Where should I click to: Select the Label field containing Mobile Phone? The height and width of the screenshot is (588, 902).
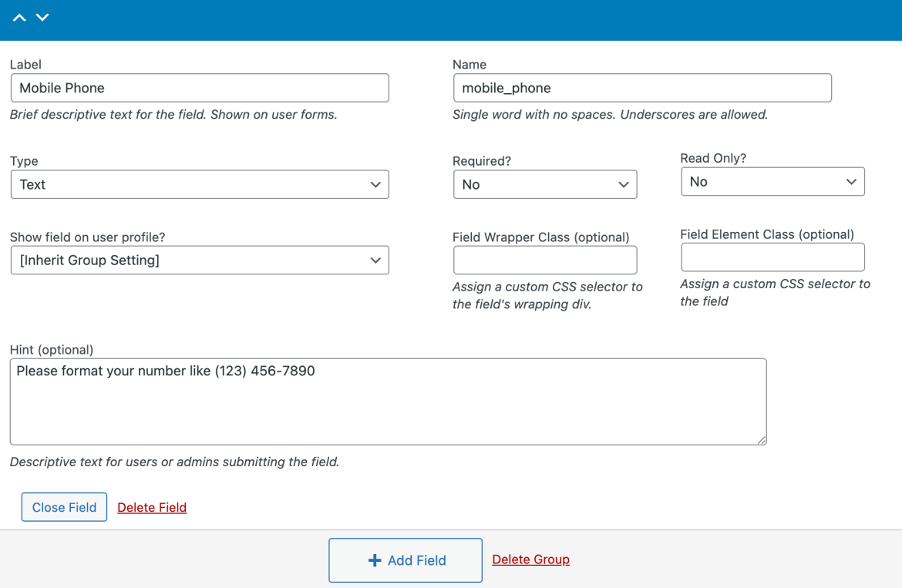199,87
